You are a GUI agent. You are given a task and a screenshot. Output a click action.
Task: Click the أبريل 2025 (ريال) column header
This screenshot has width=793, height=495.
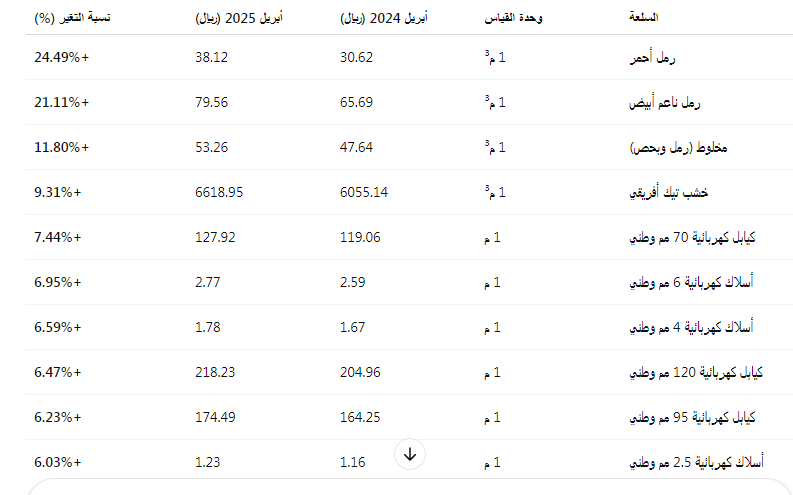click(239, 18)
